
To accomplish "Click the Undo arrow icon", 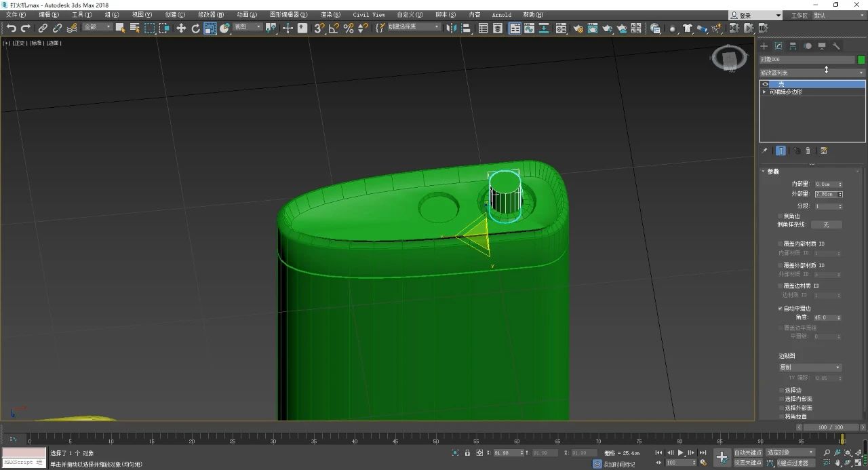I will 11,28.
